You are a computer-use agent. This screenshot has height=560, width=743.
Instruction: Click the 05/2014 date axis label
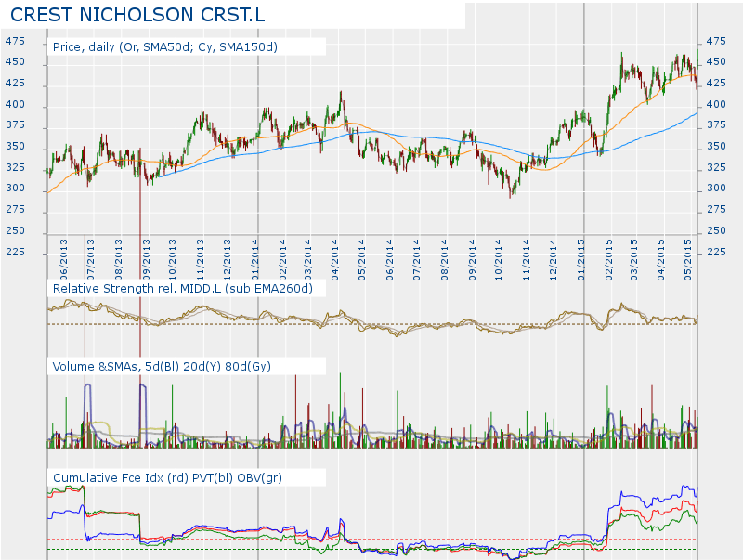click(362, 260)
